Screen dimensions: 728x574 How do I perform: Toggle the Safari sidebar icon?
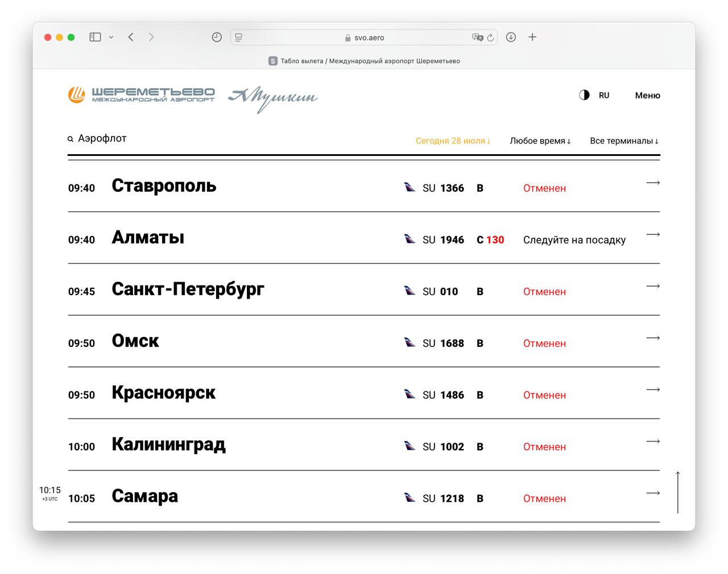pos(95,37)
